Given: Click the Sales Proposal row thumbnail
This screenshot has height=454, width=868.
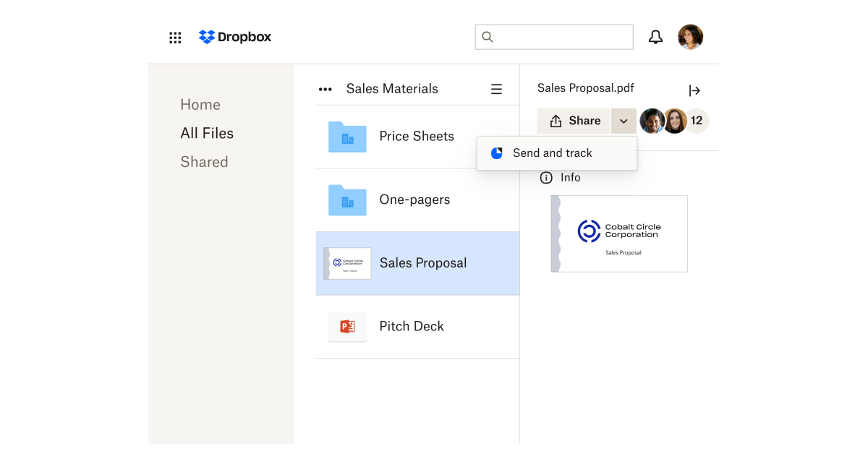Looking at the screenshot, I should click(x=347, y=263).
